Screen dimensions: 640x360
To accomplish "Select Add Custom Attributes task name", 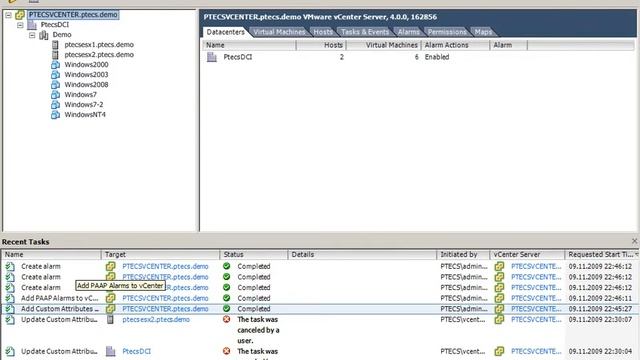I will pos(60,309).
